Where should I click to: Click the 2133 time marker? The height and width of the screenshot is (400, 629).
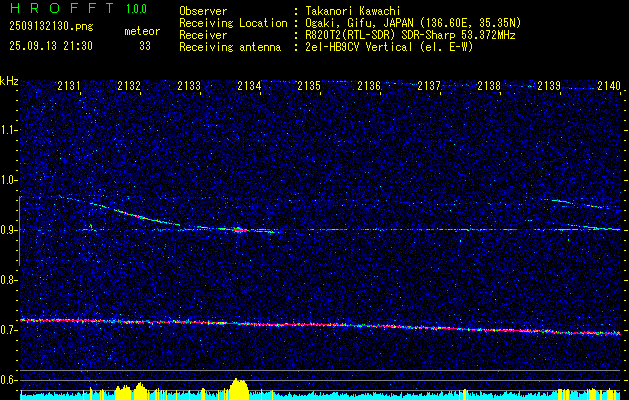pyautogui.click(x=189, y=85)
